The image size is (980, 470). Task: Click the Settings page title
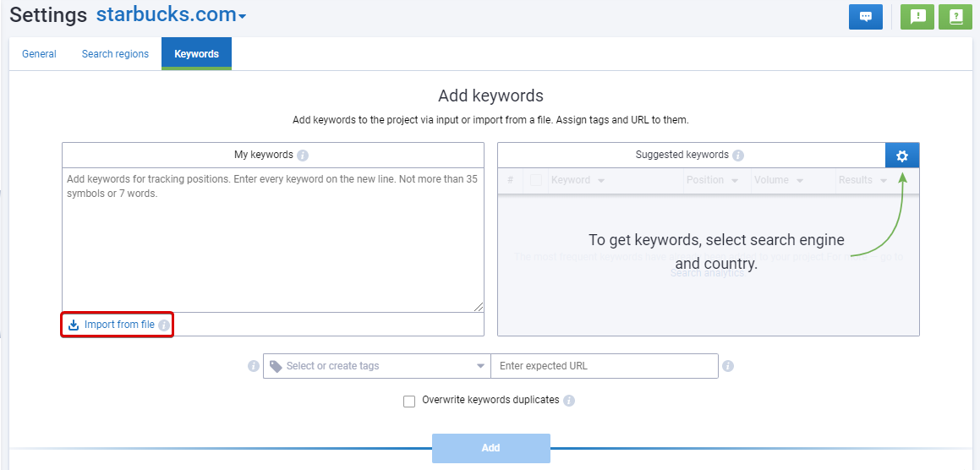[48, 15]
